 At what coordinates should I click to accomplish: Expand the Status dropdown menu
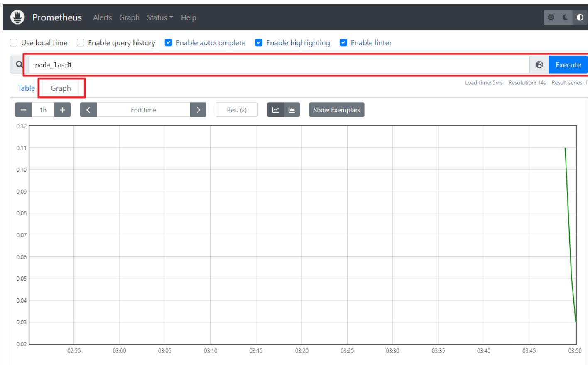click(x=160, y=17)
